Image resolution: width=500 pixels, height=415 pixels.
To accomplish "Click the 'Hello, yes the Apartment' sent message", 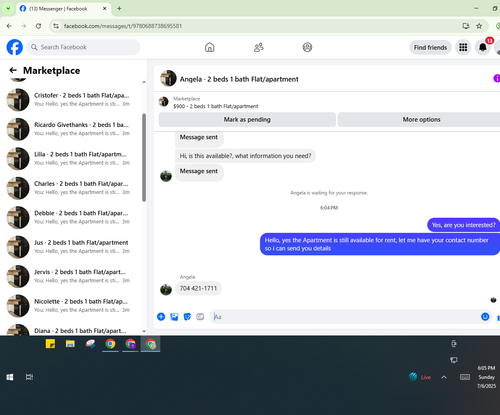I will coord(380,244).
